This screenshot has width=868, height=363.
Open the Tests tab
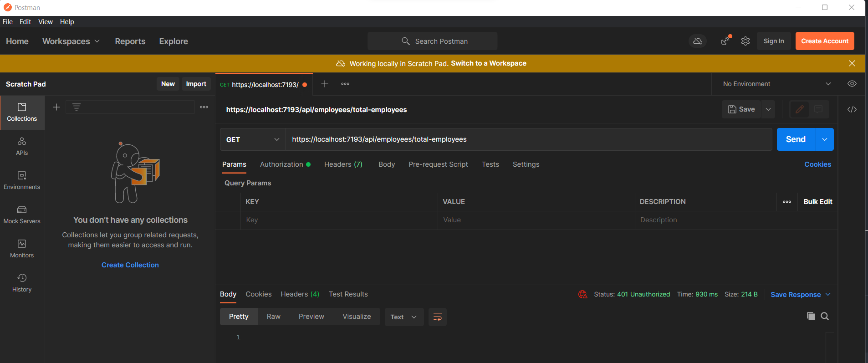(x=490, y=164)
